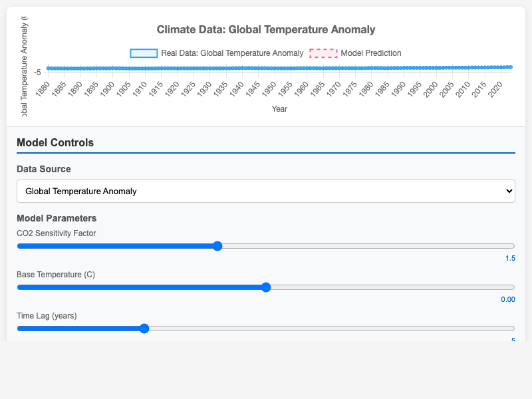This screenshot has height=399, width=532.
Task: Click the Time Lag slider handle
Action: 144,328
